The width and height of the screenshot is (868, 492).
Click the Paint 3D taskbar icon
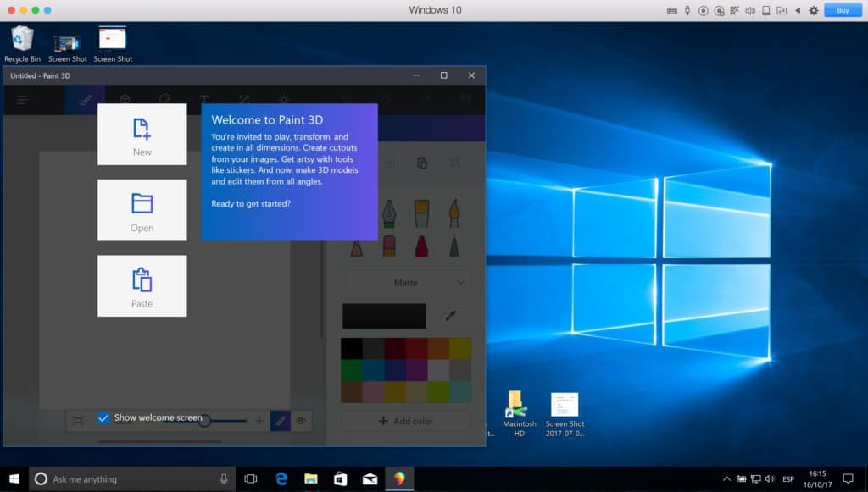(x=400, y=478)
